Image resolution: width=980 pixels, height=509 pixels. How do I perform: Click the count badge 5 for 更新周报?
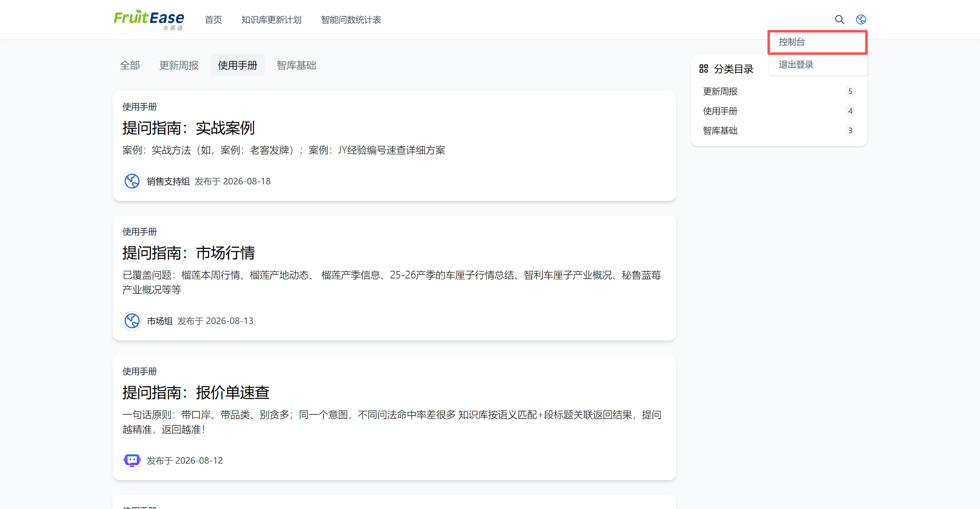coord(850,91)
